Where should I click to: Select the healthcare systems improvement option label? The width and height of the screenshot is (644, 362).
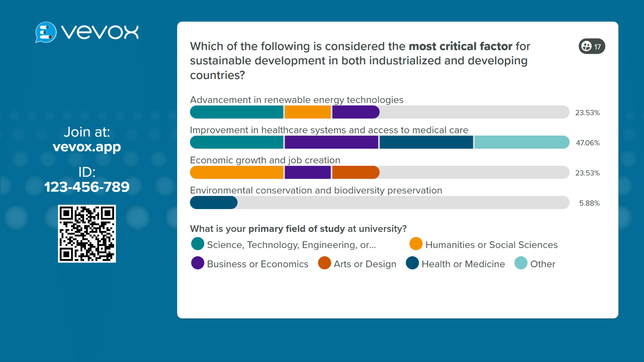[329, 130]
